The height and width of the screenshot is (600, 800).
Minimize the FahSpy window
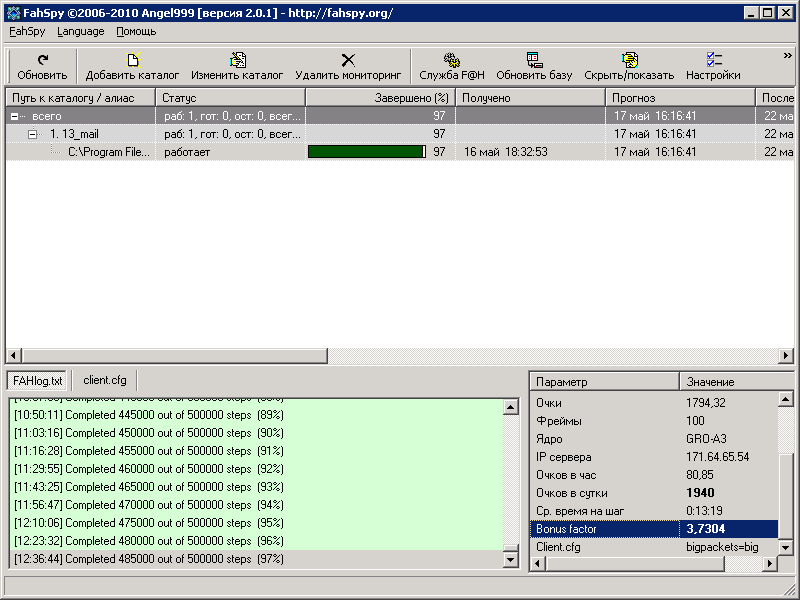751,13
